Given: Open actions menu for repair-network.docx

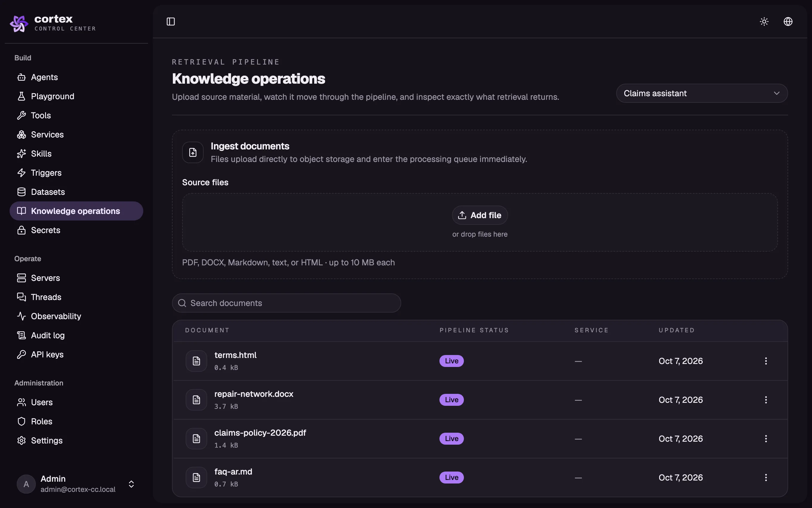Looking at the screenshot, I should click(766, 400).
